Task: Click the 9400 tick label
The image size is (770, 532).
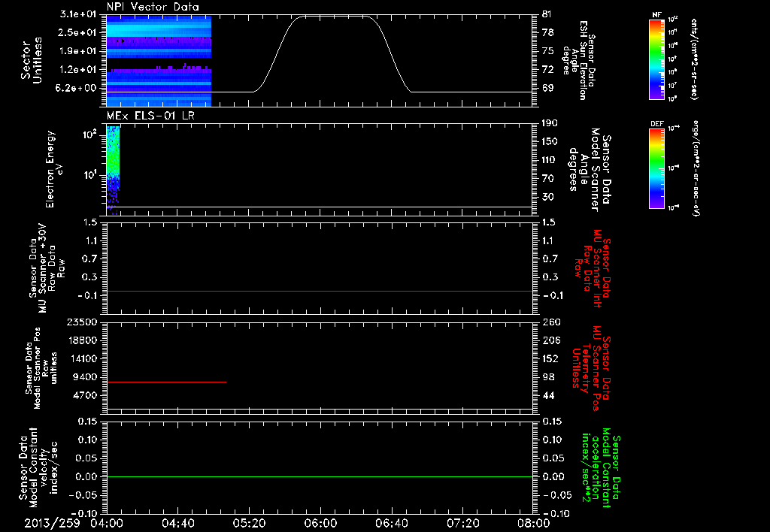Action: tap(84, 377)
